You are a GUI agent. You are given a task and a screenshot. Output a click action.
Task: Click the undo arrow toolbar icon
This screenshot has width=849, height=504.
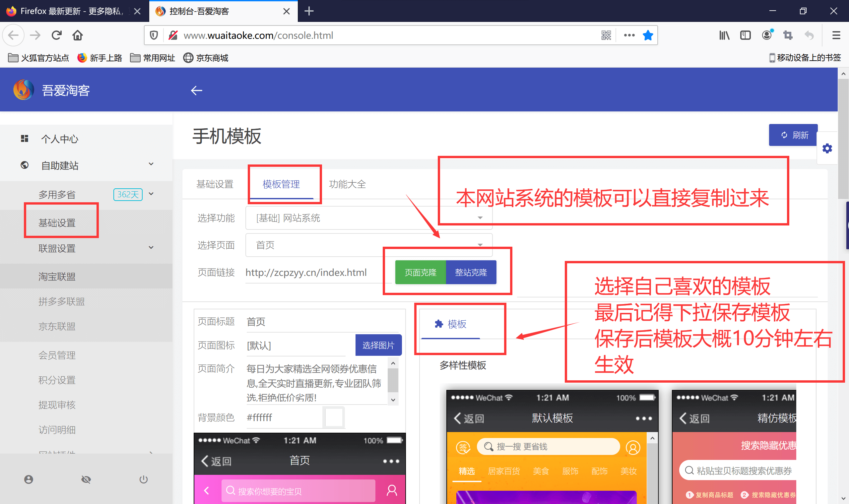point(809,35)
